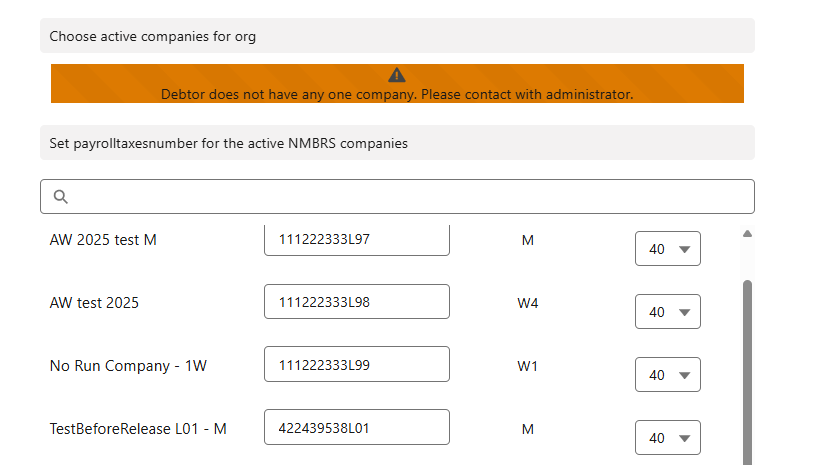The image size is (838, 465).
Task: Expand the 40 dropdown for TestBeforeRelease L01 - M
Action: (x=668, y=438)
